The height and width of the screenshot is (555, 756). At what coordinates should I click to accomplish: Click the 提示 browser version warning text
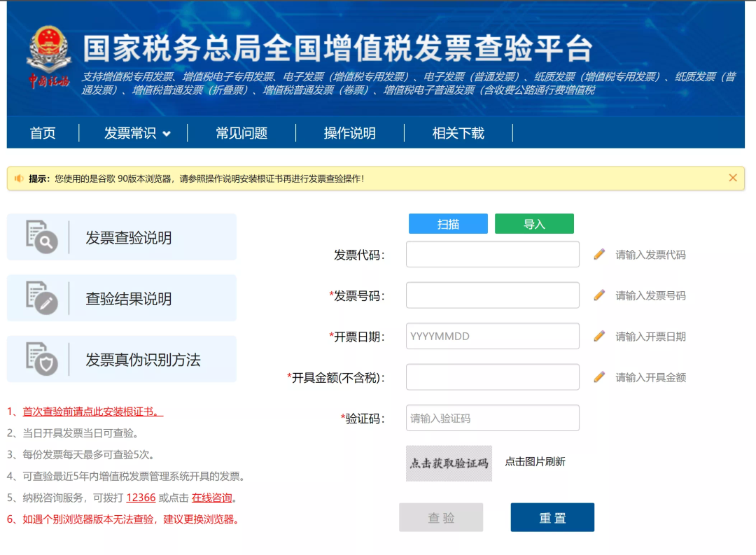197,178
